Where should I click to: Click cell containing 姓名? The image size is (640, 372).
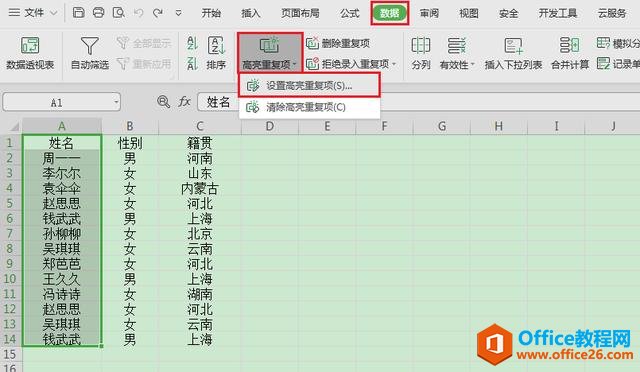62,143
